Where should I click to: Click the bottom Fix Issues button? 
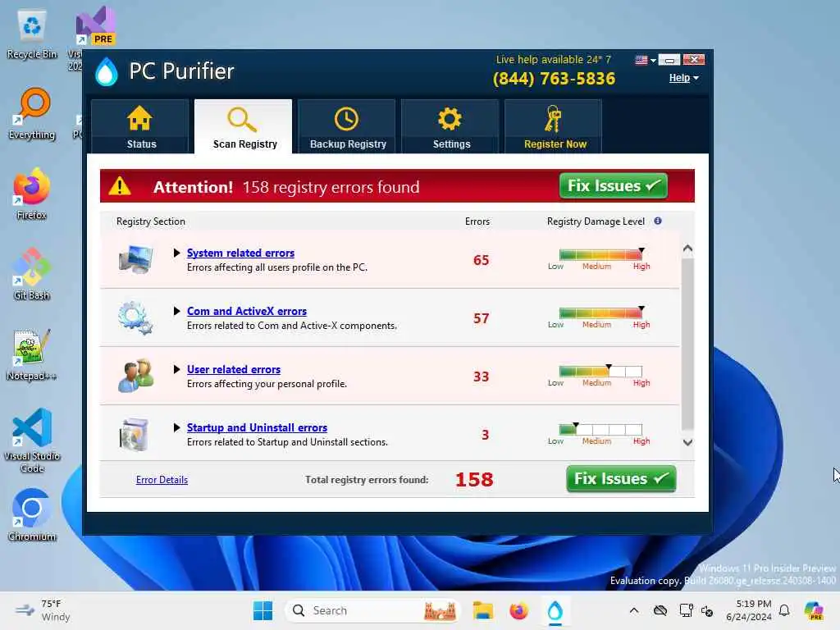(x=621, y=478)
